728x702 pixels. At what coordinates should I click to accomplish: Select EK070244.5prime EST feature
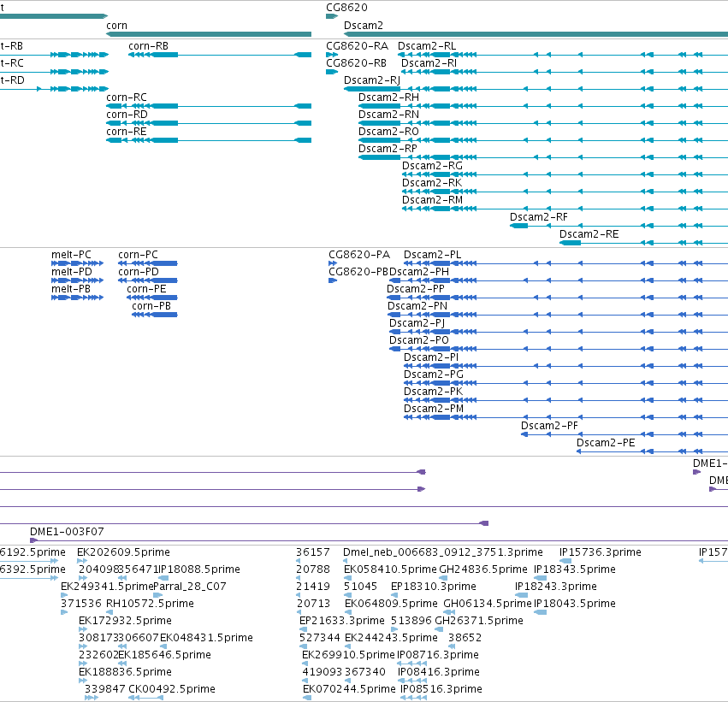click(349, 689)
